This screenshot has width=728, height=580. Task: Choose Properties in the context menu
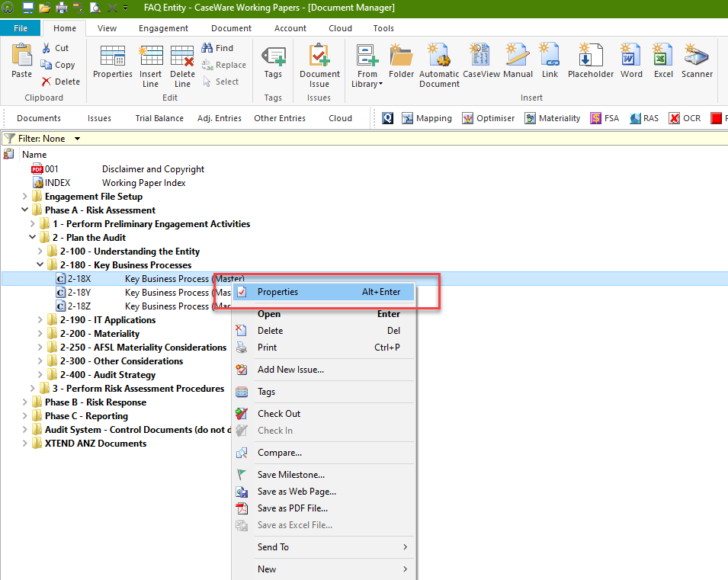(x=324, y=292)
